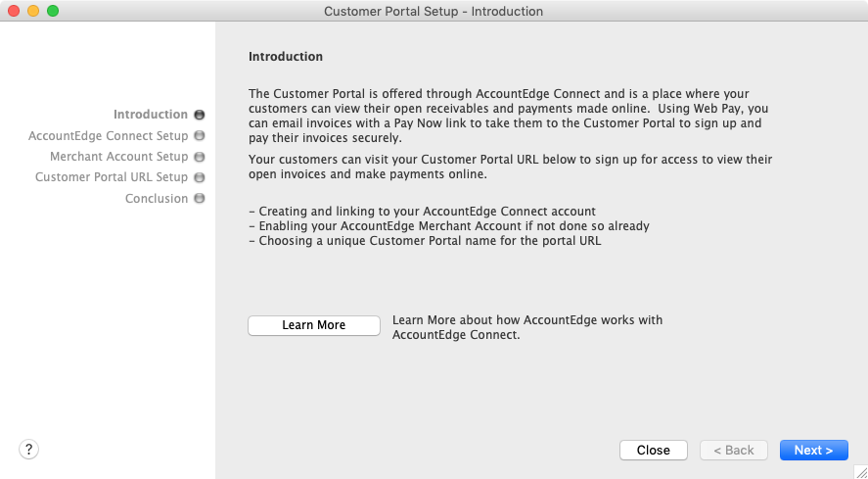Close the window with red button
The width and height of the screenshot is (868, 479).
click(14, 11)
